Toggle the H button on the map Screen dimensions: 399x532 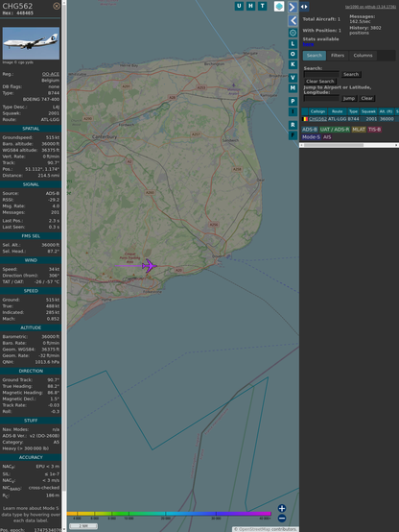[x=250, y=6]
